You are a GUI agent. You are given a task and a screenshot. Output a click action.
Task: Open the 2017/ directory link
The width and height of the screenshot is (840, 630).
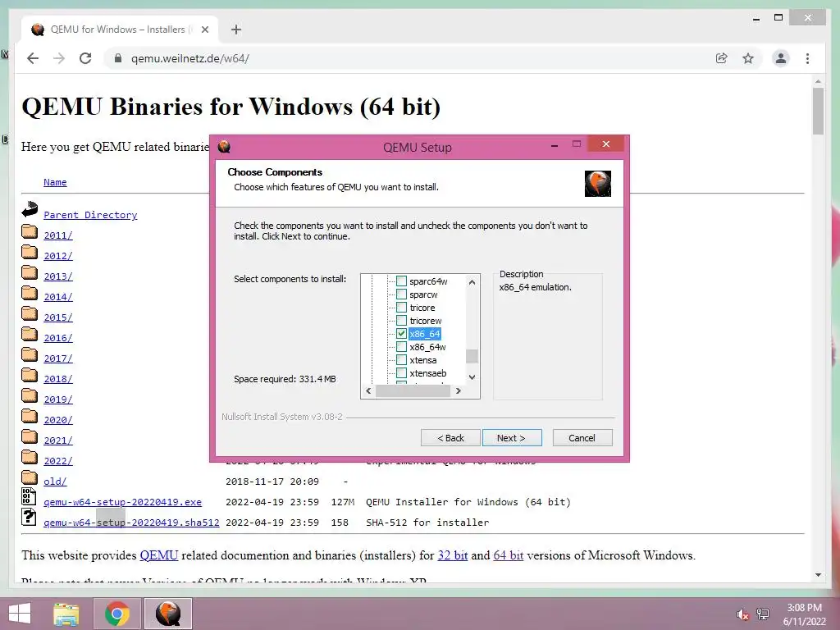pos(58,358)
